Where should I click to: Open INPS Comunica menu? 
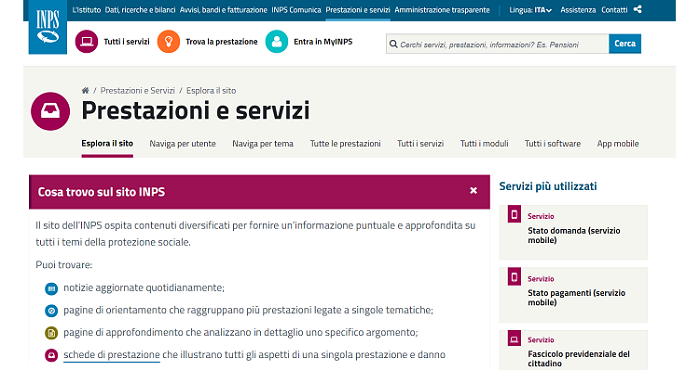pyautogui.click(x=296, y=10)
